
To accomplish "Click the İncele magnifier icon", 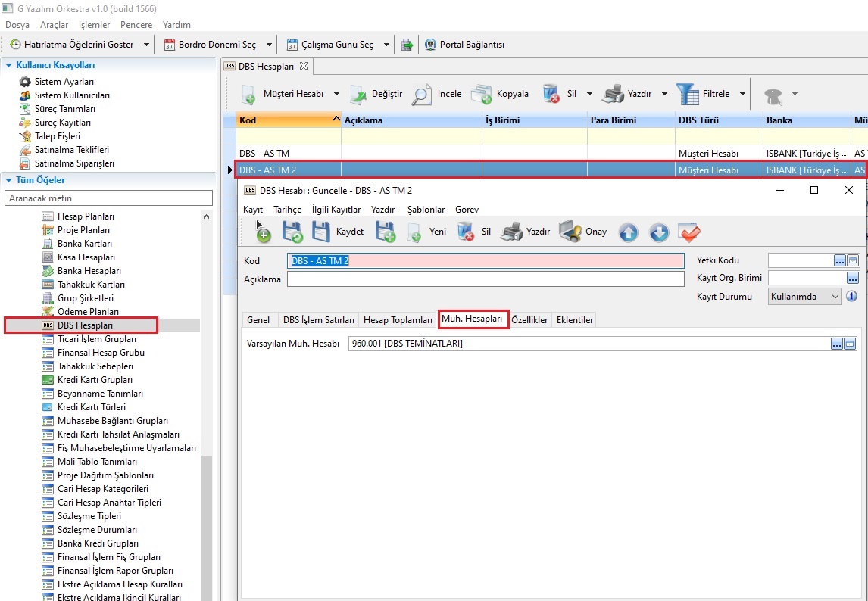I will tap(422, 95).
